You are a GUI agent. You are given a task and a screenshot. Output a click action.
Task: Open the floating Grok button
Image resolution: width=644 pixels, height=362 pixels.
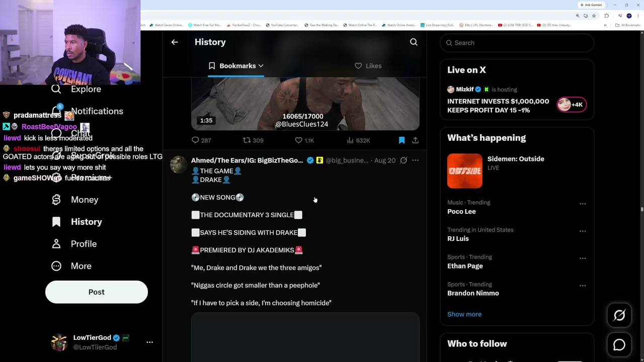point(619,315)
